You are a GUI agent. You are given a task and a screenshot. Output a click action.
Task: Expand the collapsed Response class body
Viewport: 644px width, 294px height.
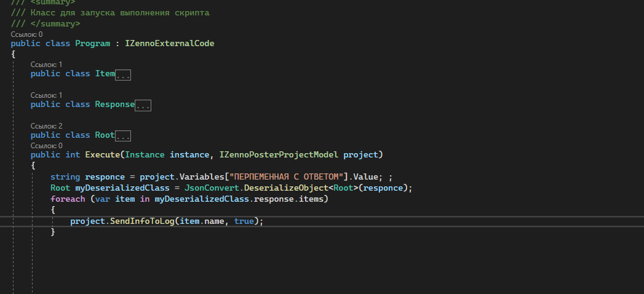point(143,105)
